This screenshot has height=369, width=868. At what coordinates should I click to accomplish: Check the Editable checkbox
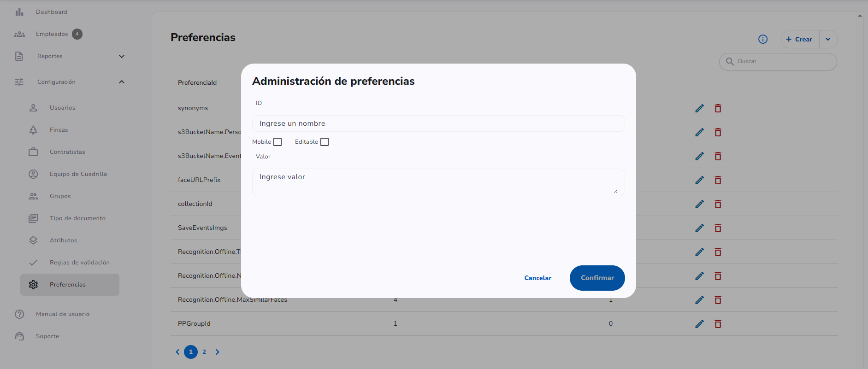coord(325,142)
